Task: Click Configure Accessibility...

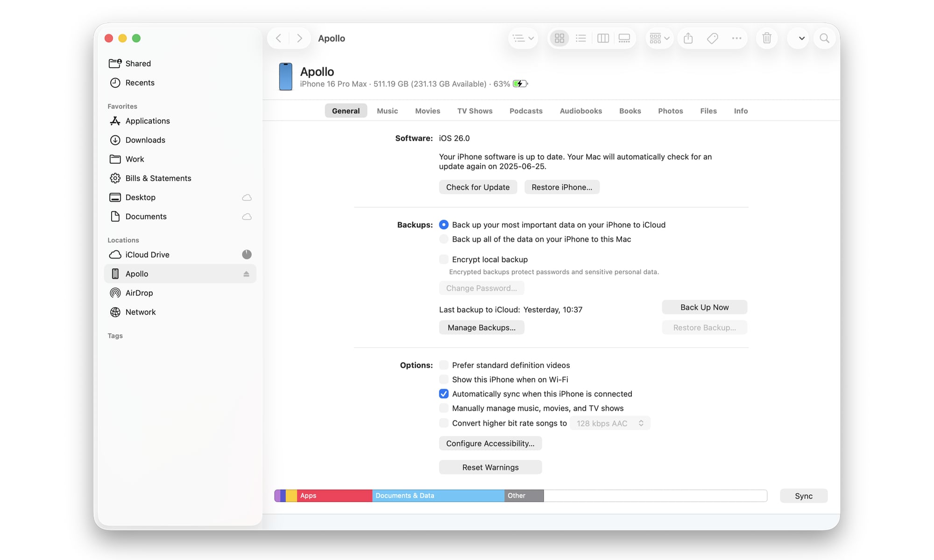Action: pyautogui.click(x=490, y=443)
